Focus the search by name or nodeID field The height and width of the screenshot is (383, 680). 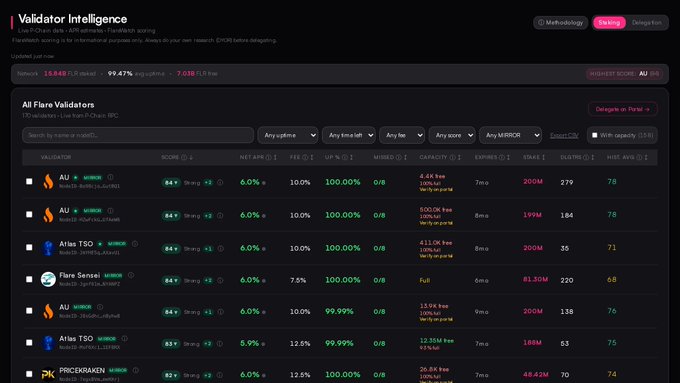(x=138, y=135)
